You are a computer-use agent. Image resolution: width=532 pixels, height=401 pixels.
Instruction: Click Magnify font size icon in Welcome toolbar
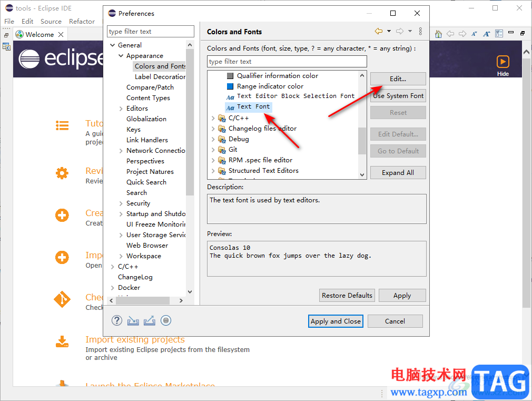point(487,34)
